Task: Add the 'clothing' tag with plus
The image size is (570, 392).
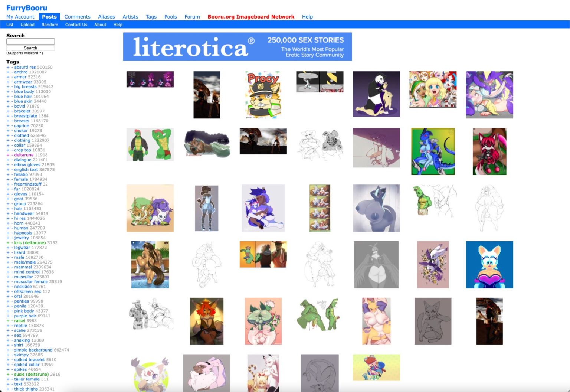Action: tap(8, 140)
